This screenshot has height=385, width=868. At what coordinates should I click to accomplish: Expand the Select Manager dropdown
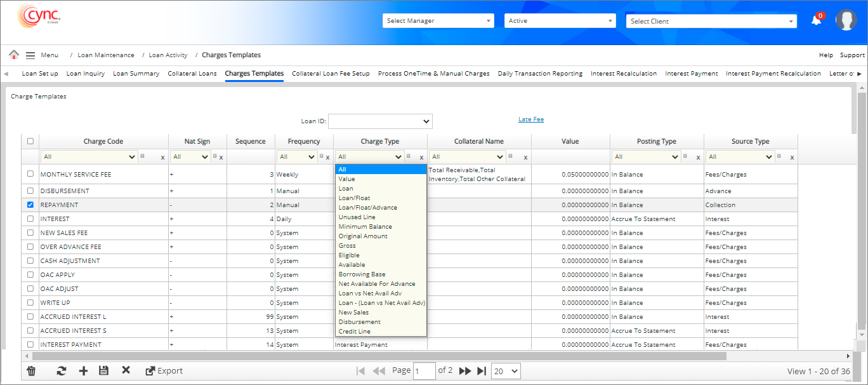pos(438,21)
